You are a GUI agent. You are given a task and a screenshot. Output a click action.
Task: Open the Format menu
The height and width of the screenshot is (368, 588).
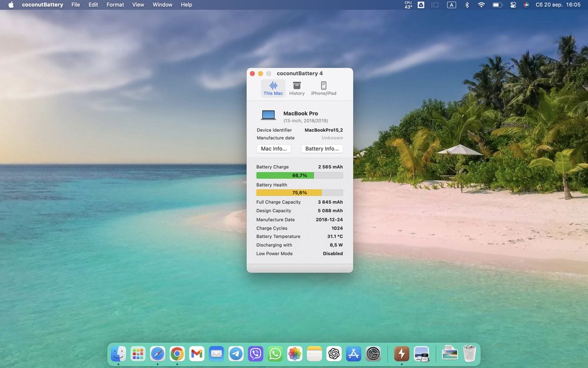click(x=115, y=5)
